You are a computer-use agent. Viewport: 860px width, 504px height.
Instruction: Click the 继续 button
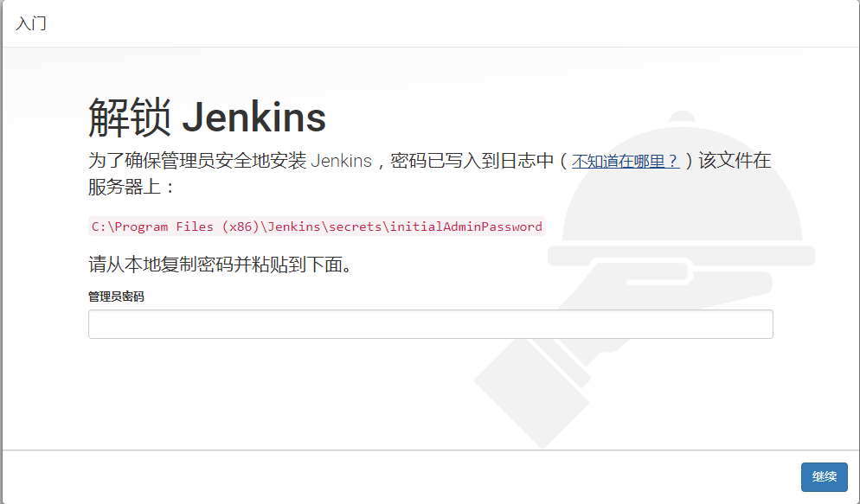(824, 476)
